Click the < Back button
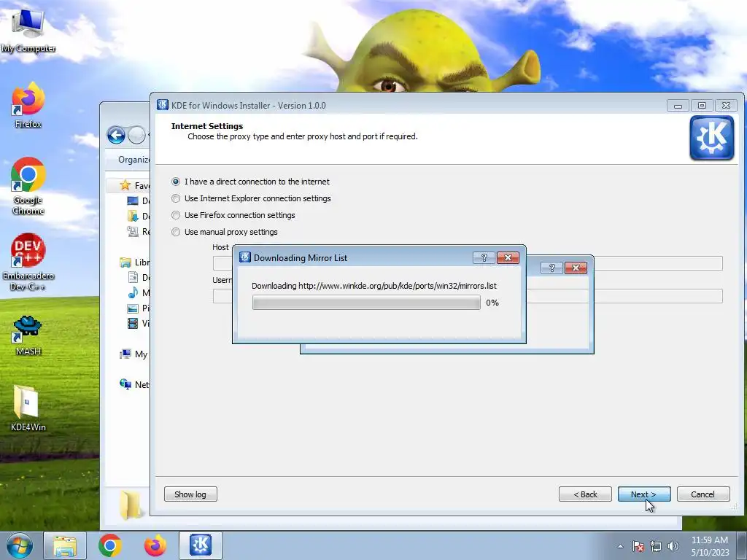747x560 pixels. click(585, 494)
